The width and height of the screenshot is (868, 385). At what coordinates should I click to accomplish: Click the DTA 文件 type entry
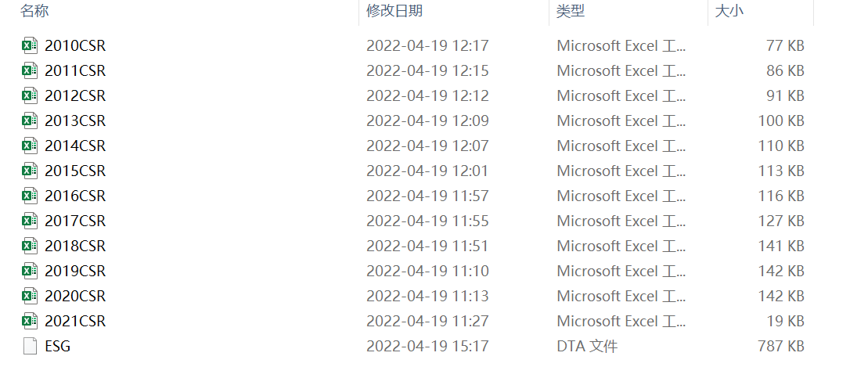pyautogui.click(x=587, y=346)
